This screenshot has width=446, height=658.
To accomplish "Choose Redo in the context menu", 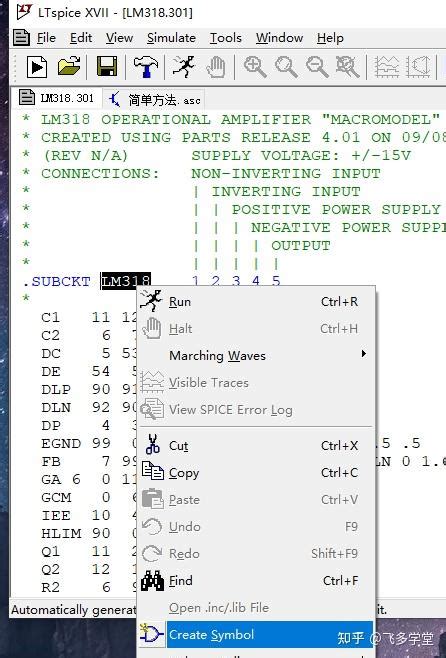I will click(x=255, y=554).
